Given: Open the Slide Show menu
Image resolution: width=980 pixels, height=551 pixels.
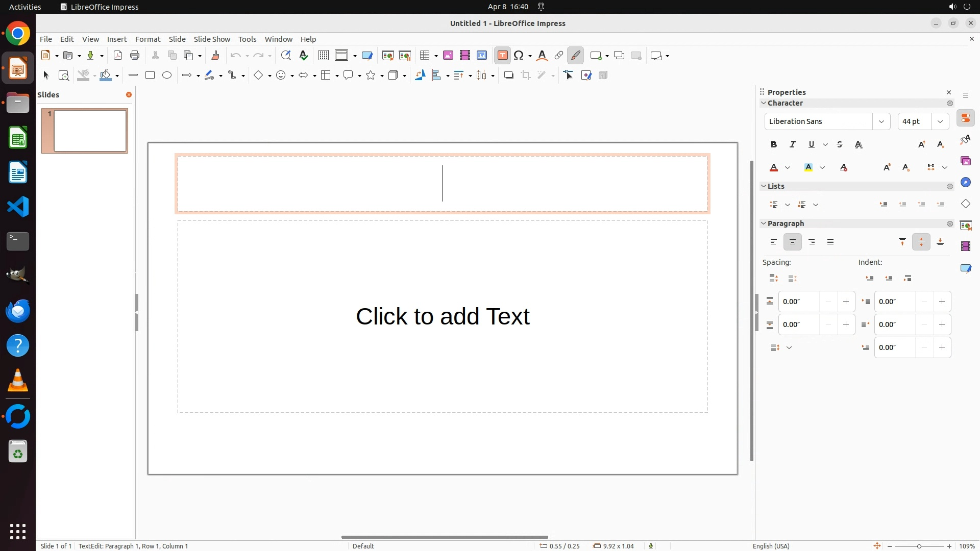Looking at the screenshot, I should 212,39.
